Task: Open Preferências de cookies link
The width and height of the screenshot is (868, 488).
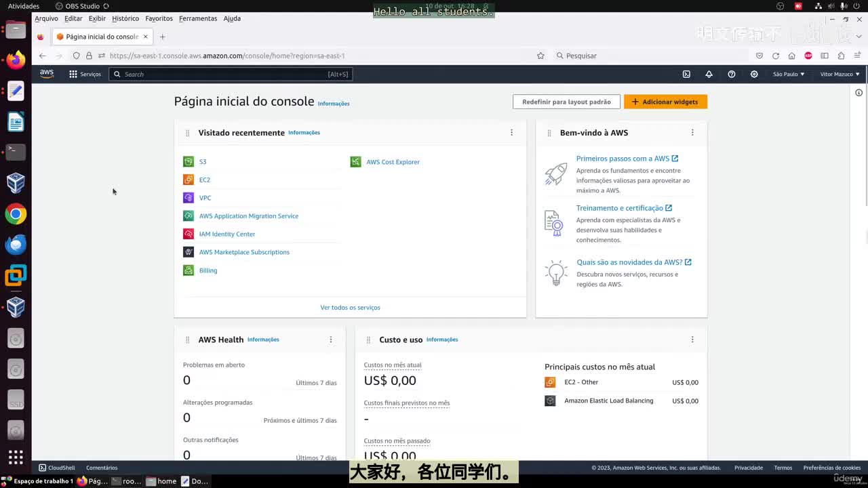Action: click(x=832, y=468)
